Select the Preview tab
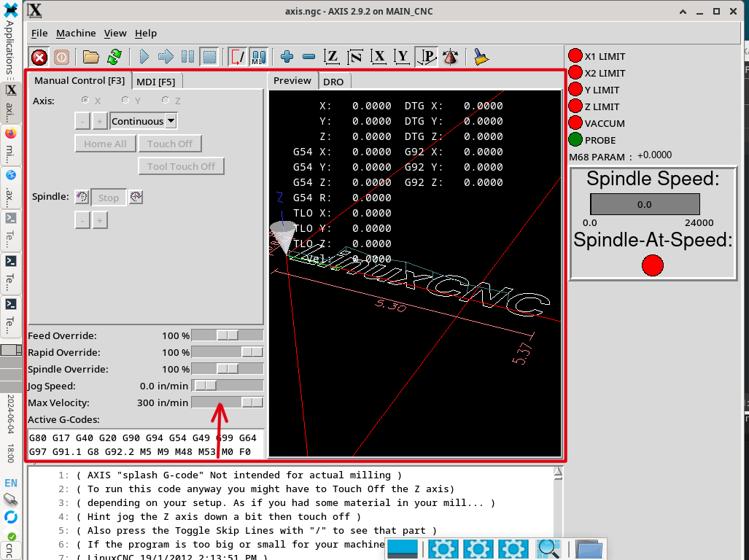Viewport: 749px width, 560px height. pos(292,81)
